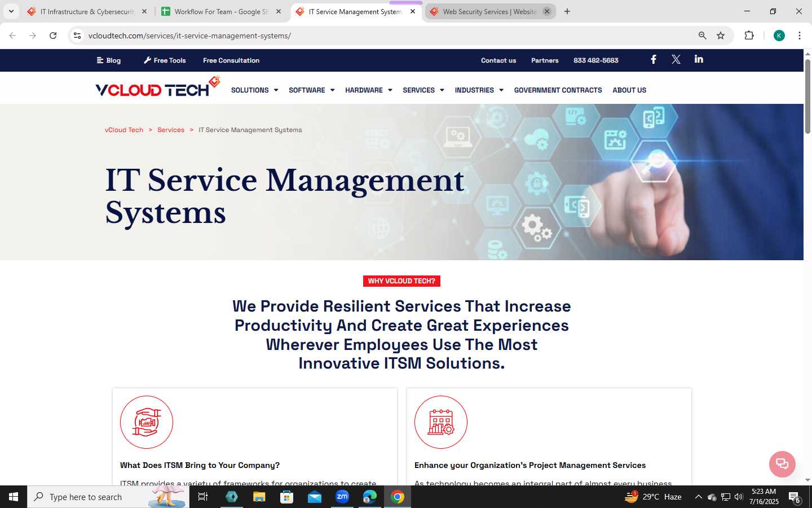
Task: Click the Windows search box
Action: (x=108, y=497)
